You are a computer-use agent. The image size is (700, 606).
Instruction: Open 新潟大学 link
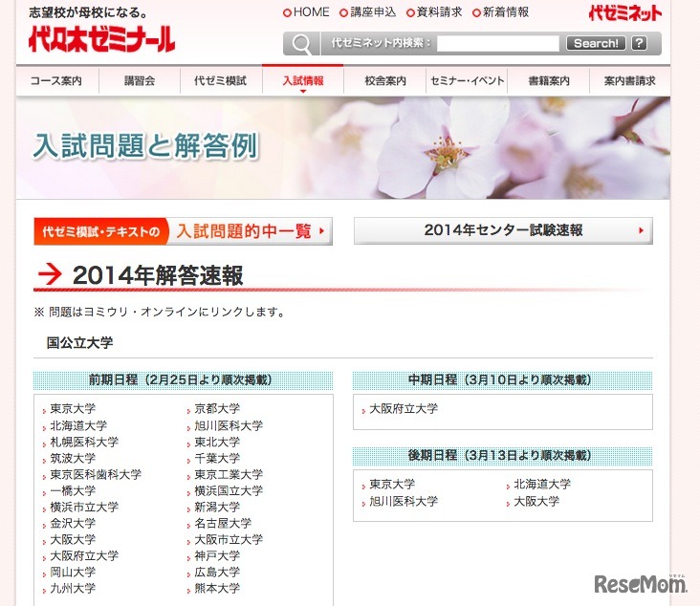click(217, 507)
